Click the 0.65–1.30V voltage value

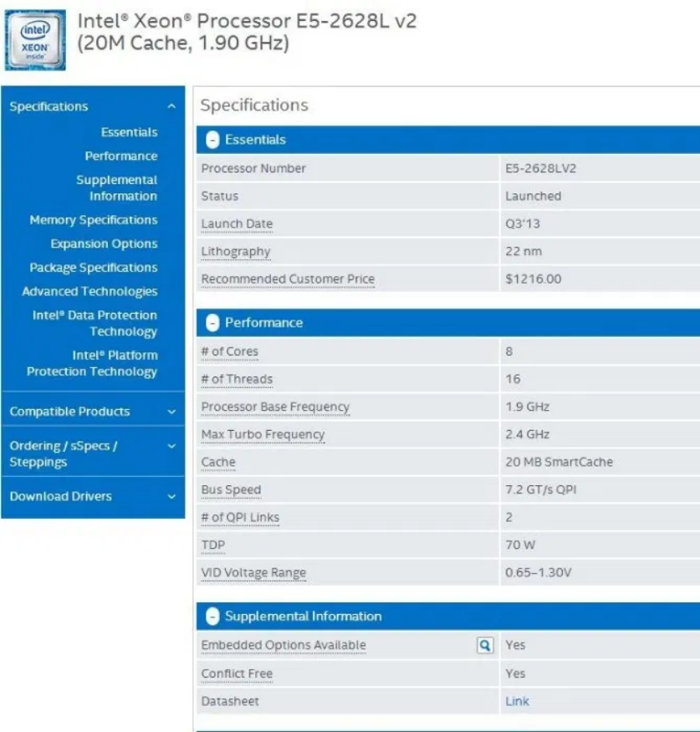[x=538, y=573]
